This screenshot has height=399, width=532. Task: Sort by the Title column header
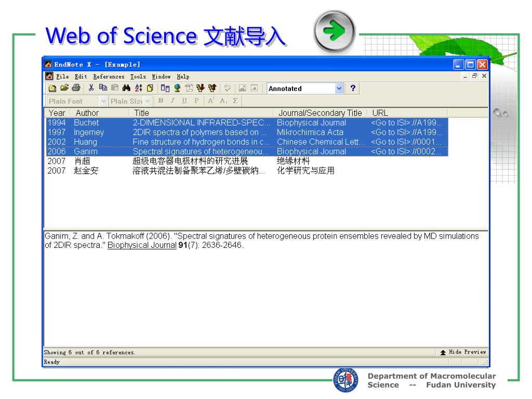201,113
